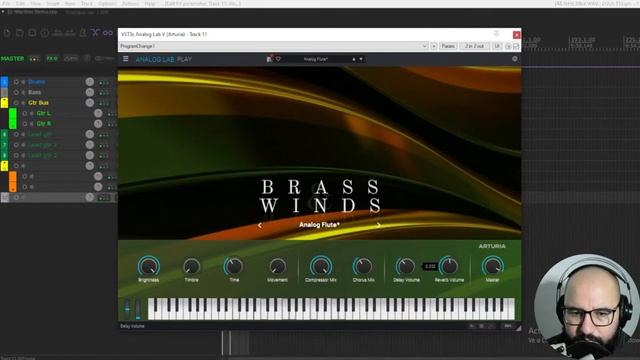Viewport: 640px width, 360px height.
Task: Go to next preset with right chevron
Action: coord(378,225)
